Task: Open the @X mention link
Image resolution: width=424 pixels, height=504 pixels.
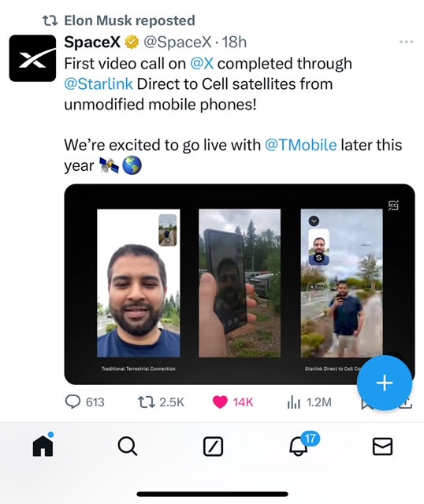Action: point(202,63)
